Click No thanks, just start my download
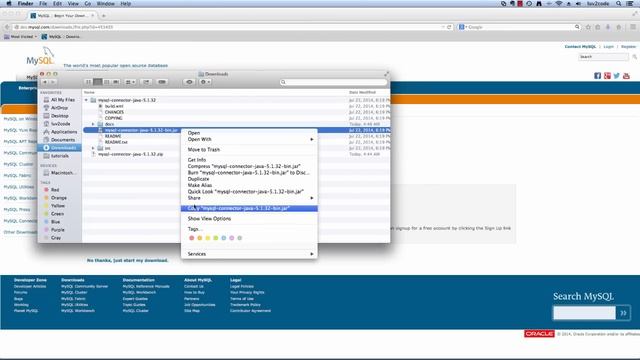This screenshot has height=360, width=640. click(x=127, y=260)
